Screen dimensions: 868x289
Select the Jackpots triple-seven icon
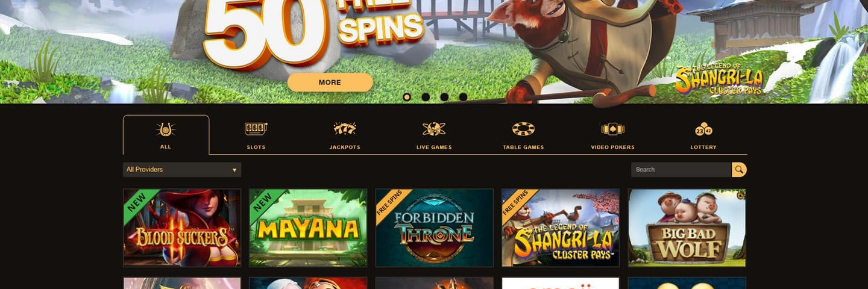click(x=345, y=129)
